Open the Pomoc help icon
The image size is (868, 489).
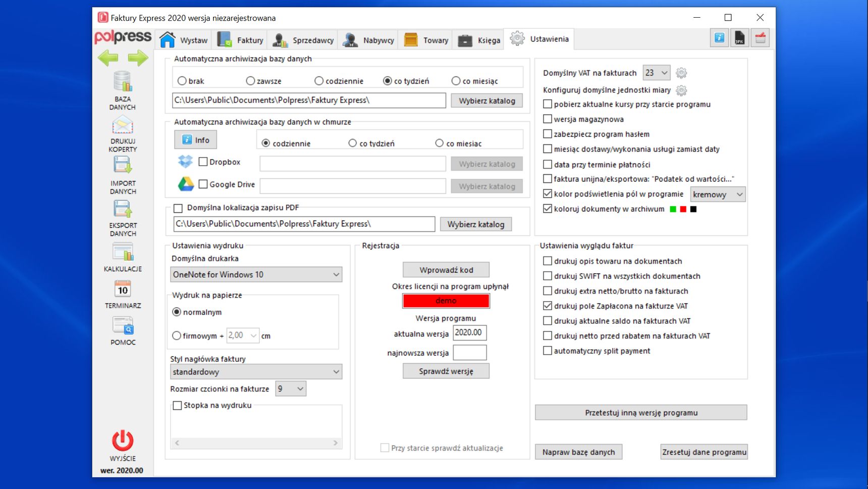123,326
